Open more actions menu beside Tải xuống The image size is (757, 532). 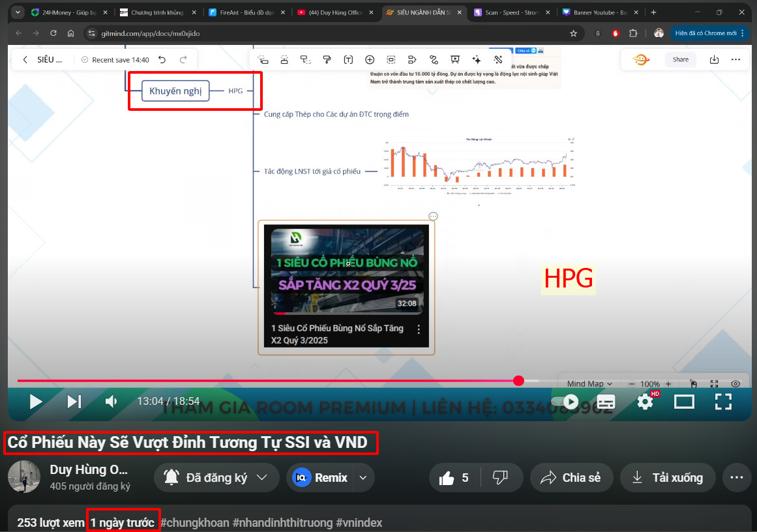point(737,478)
